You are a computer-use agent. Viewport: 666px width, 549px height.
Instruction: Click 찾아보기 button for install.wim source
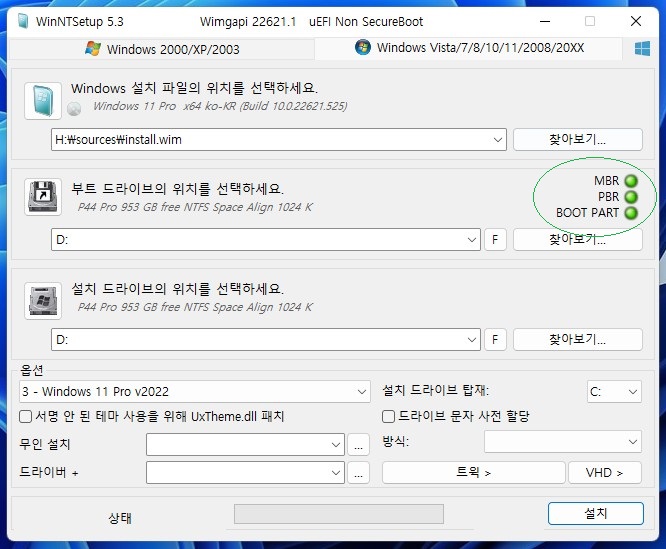coord(578,140)
